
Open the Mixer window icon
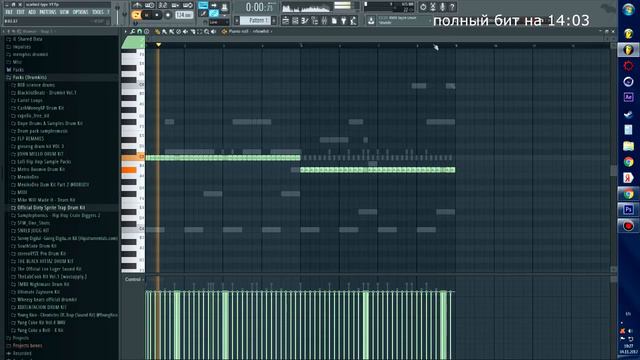coord(324,20)
